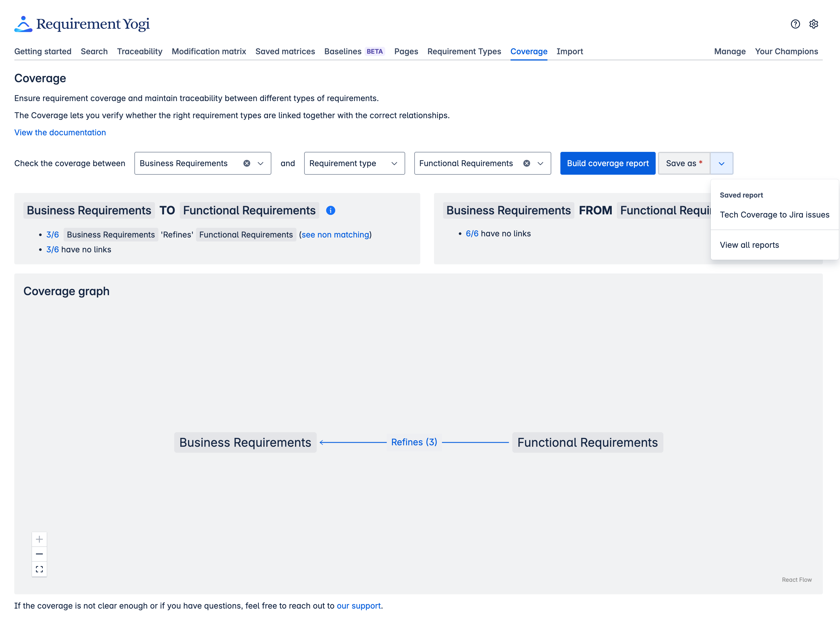
Task: Zoom out on the coverage graph
Action: [x=39, y=554]
